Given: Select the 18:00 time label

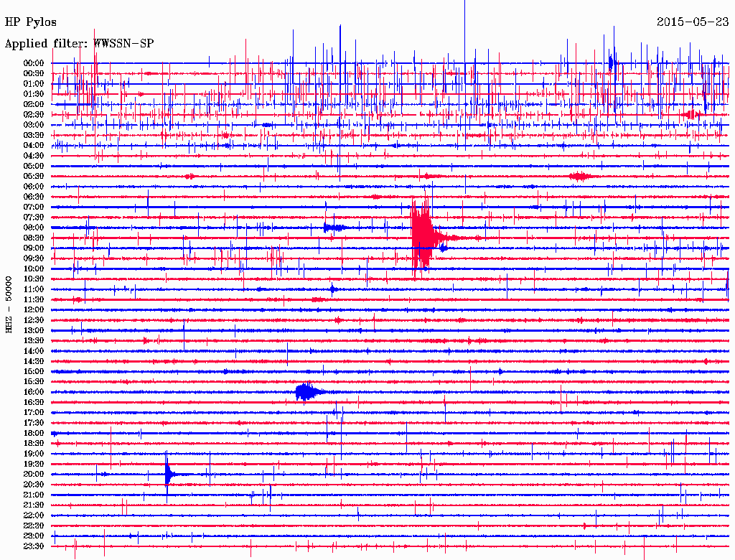Looking at the screenshot, I should pyautogui.click(x=34, y=434).
